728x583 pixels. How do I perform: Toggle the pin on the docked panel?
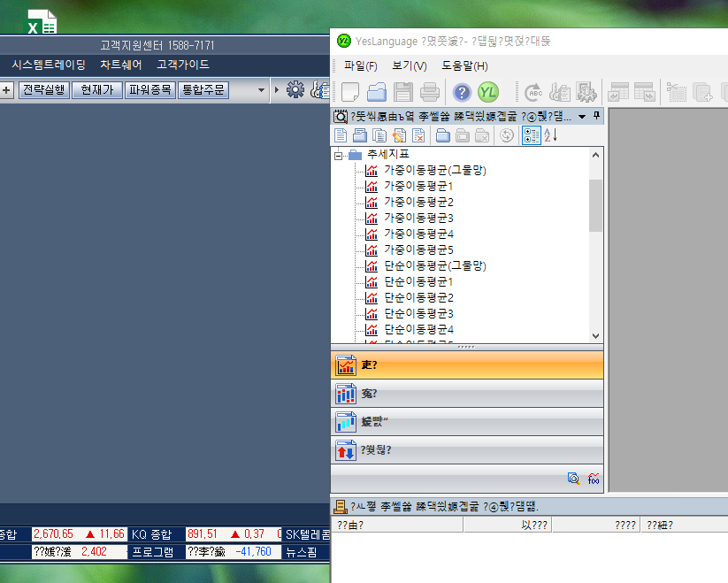596,117
